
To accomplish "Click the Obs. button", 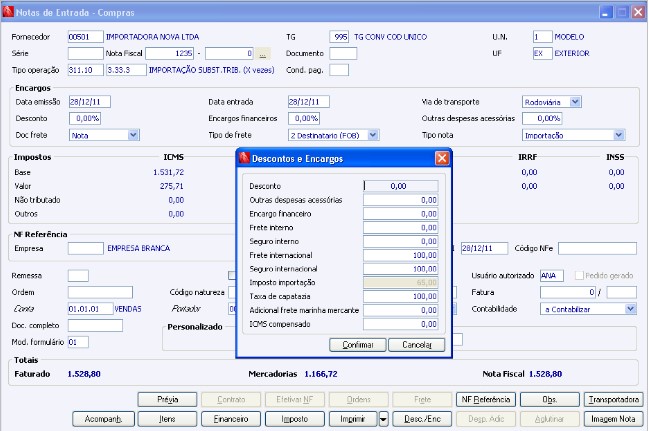I will click(550, 400).
